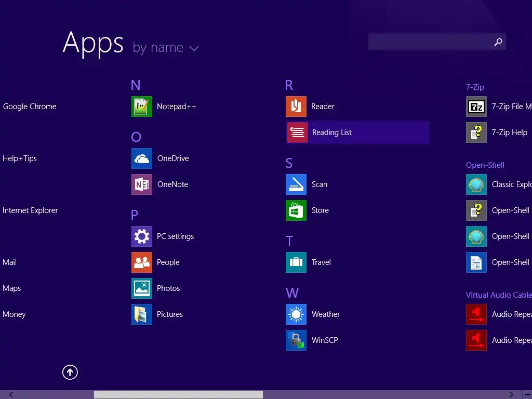The image size is (532, 399).
Task: Click the Weather label text
Action: click(x=326, y=314)
